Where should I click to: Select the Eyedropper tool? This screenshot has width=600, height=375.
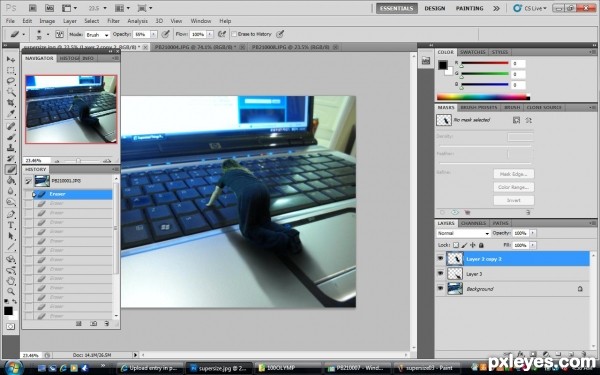pyautogui.click(x=11, y=113)
